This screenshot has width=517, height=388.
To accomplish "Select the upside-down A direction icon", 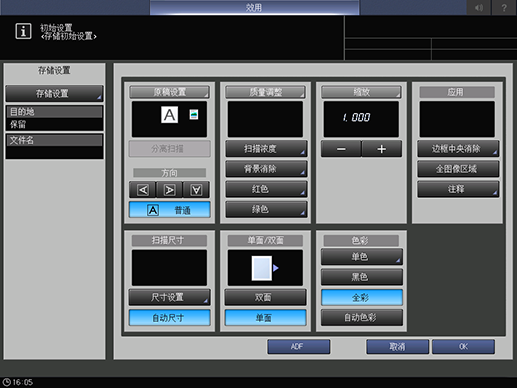I will pyautogui.click(x=196, y=190).
